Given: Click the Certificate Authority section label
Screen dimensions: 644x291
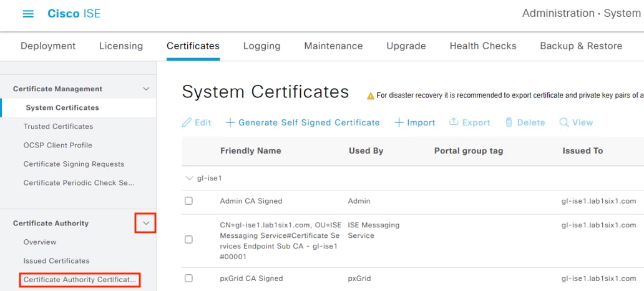Looking at the screenshot, I should coord(51,223).
